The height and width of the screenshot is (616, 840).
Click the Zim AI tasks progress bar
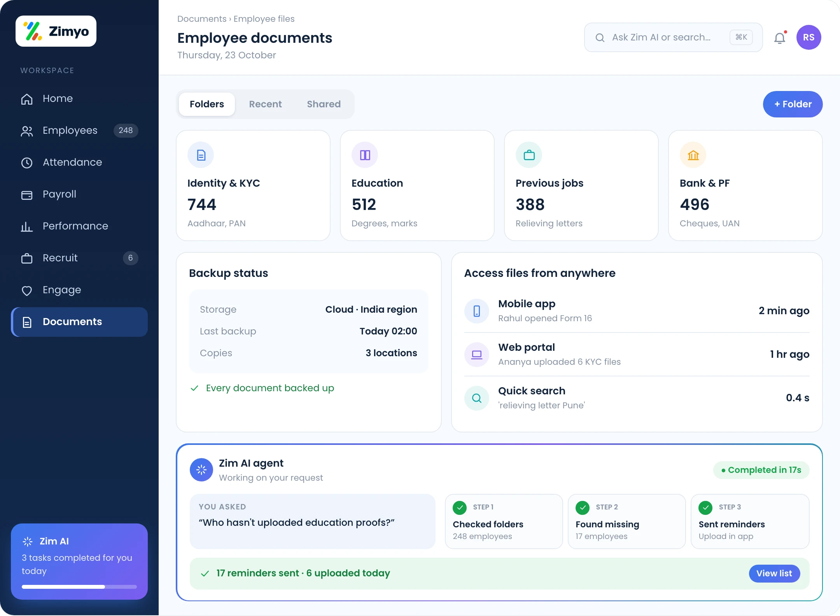[x=79, y=587]
